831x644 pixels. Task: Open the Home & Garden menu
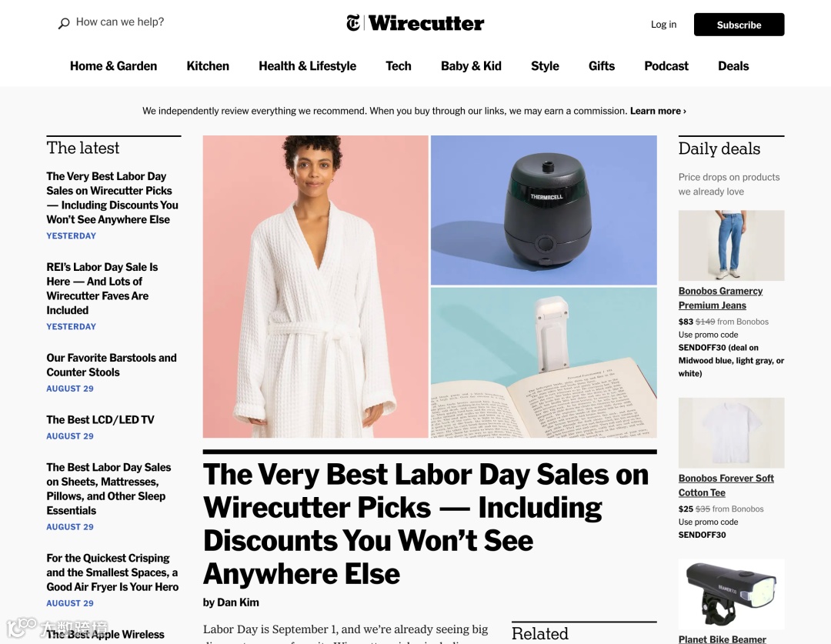coord(113,65)
